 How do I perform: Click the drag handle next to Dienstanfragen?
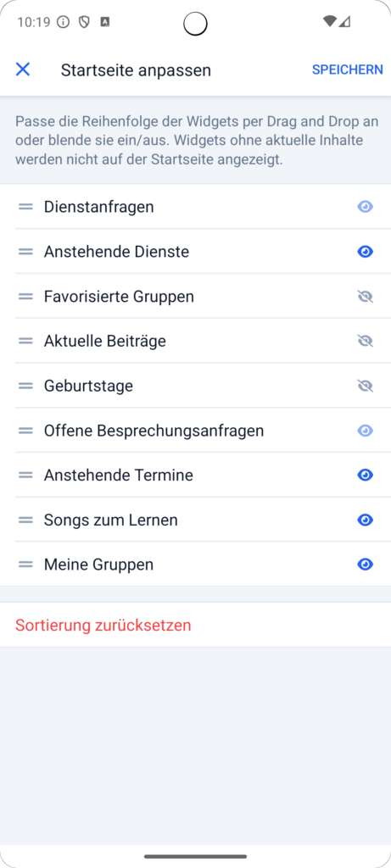[x=25, y=207]
